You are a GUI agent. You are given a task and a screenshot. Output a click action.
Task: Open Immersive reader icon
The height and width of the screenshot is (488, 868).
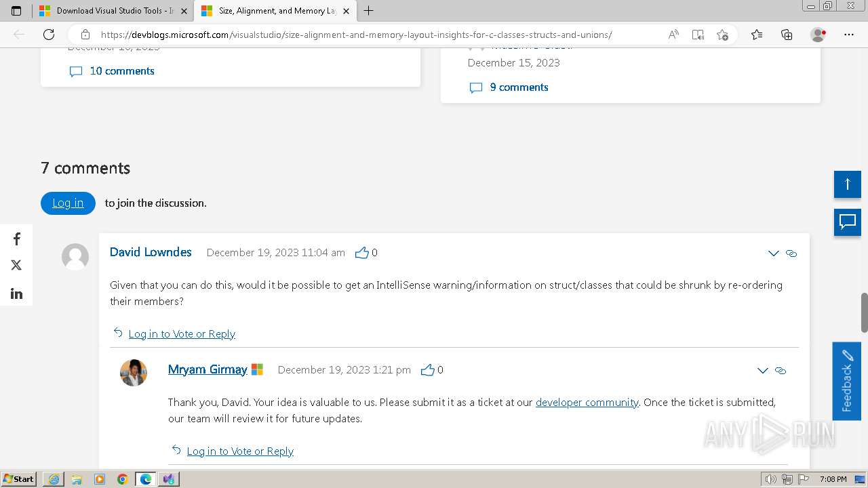click(x=698, y=35)
